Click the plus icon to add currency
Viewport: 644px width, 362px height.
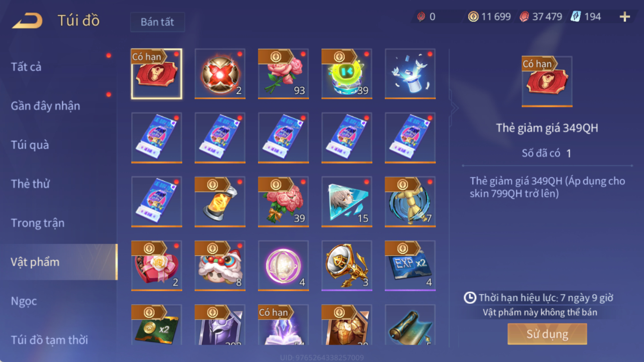pos(625,17)
